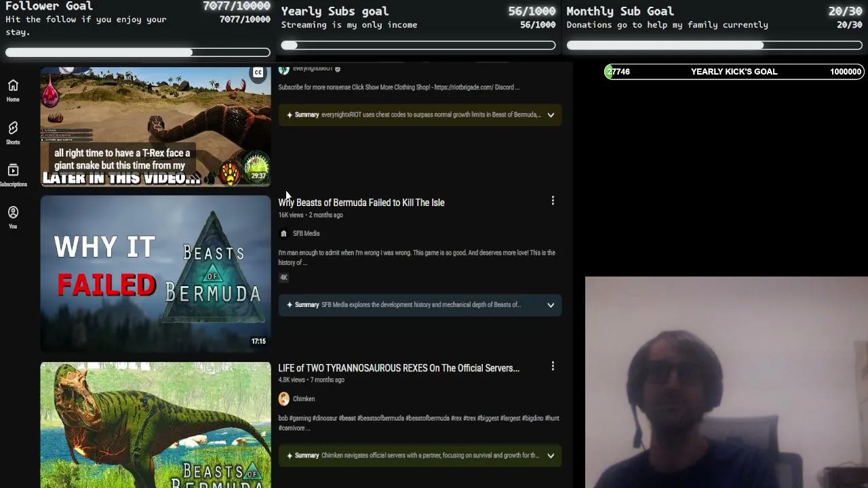Click the Follower Goal progress bar
The image size is (868, 488).
click(138, 52)
